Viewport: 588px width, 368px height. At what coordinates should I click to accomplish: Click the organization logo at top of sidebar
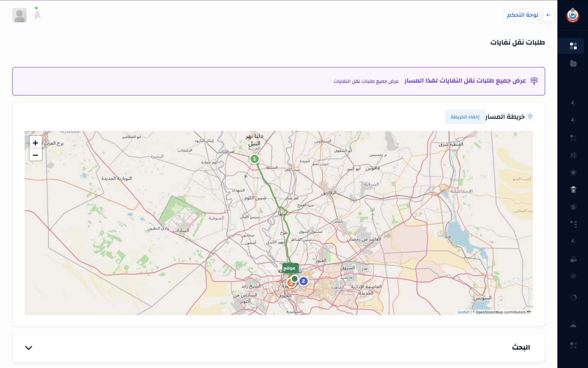pyautogui.click(x=573, y=15)
